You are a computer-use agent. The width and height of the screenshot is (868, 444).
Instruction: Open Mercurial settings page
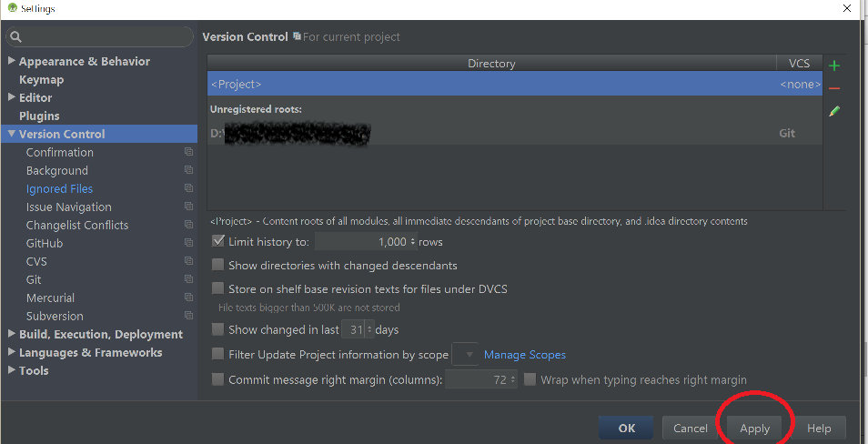(50, 298)
